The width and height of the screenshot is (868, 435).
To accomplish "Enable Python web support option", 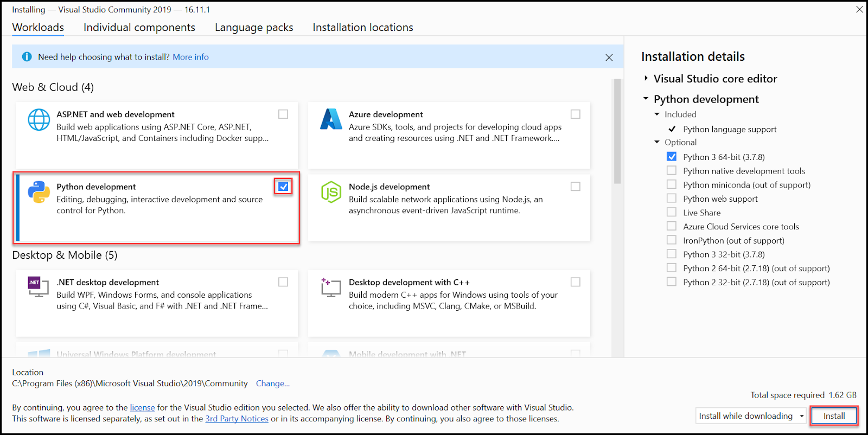I will pos(672,199).
